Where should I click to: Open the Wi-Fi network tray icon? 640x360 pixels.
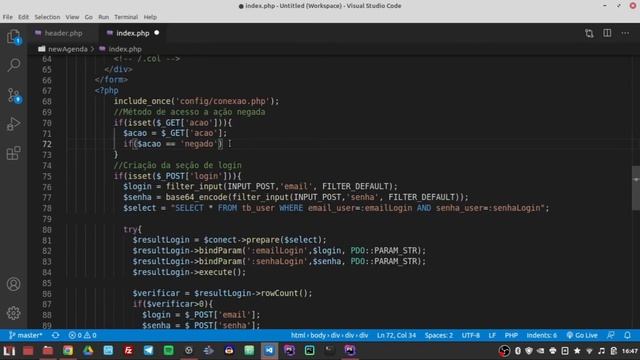tap(589, 351)
